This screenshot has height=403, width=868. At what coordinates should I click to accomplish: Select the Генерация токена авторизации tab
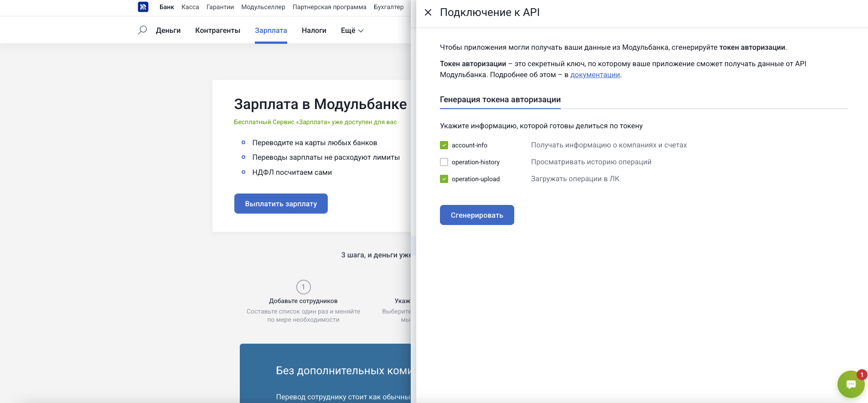[500, 100]
